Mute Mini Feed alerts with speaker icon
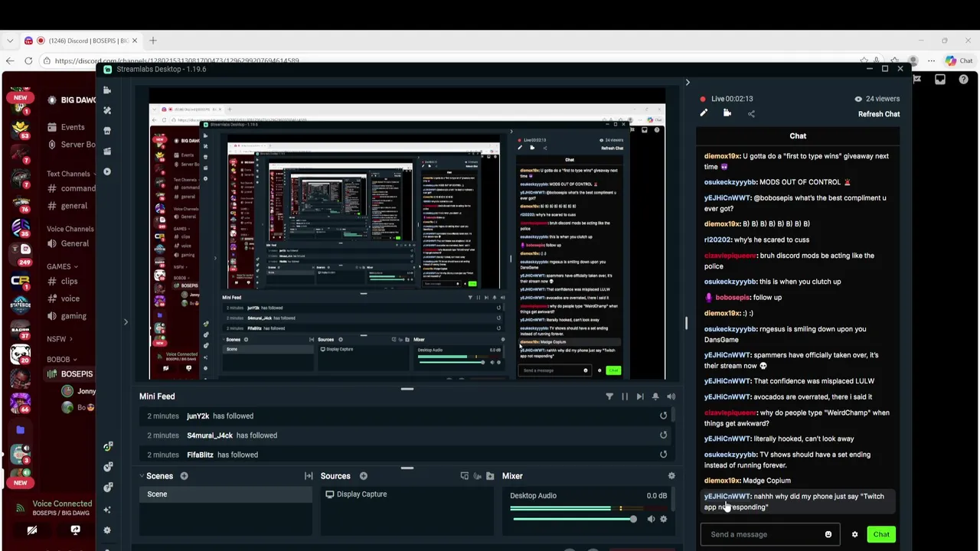Screen dimensions: 980x551 [x=671, y=396]
